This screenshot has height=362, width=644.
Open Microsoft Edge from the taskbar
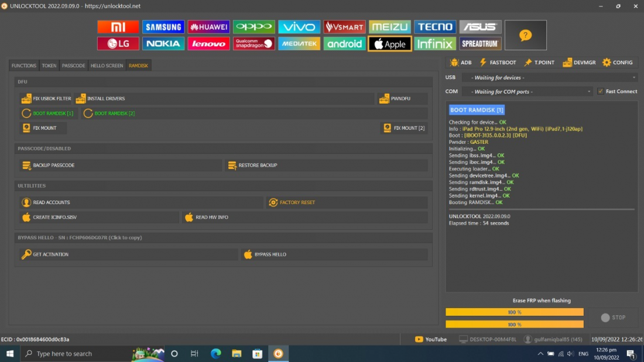[215, 353]
